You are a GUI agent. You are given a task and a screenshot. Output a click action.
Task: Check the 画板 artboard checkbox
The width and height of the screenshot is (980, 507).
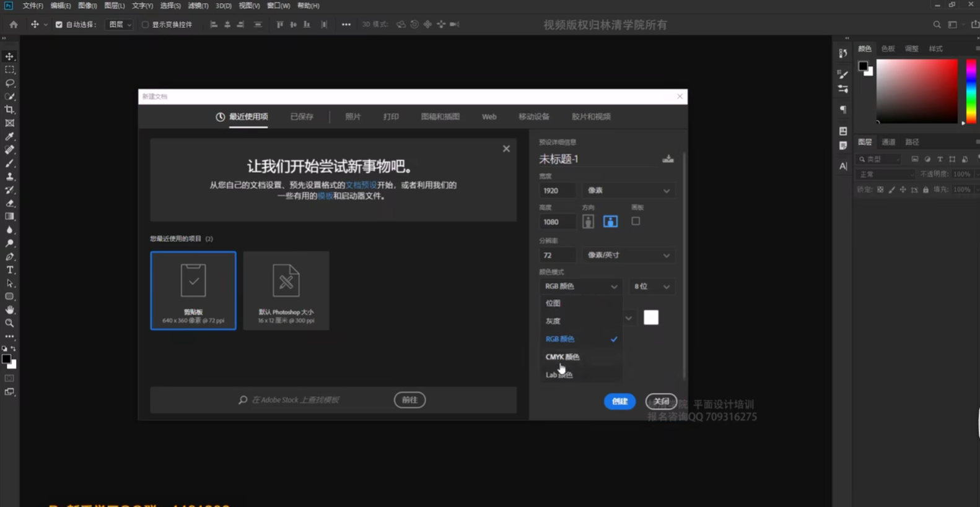636,221
